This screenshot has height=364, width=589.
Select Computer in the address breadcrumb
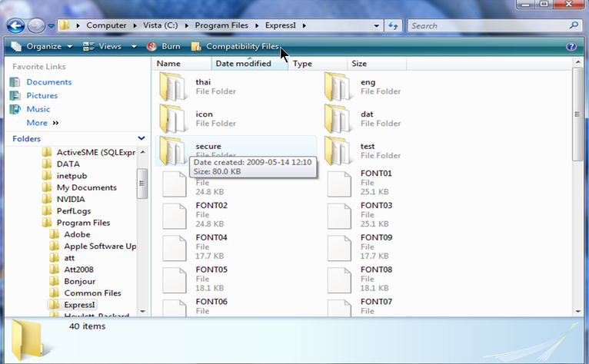coord(106,25)
